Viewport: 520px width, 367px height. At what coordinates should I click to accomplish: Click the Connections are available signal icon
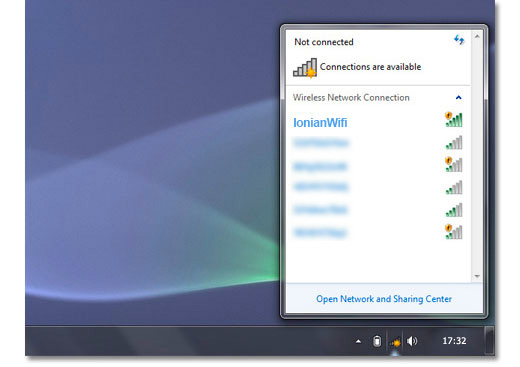pos(305,68)
